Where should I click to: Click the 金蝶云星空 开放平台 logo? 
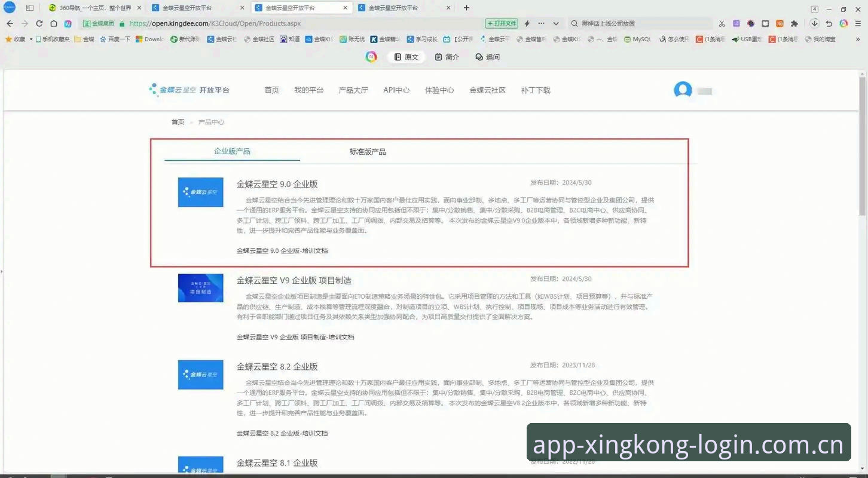[190, 90]
